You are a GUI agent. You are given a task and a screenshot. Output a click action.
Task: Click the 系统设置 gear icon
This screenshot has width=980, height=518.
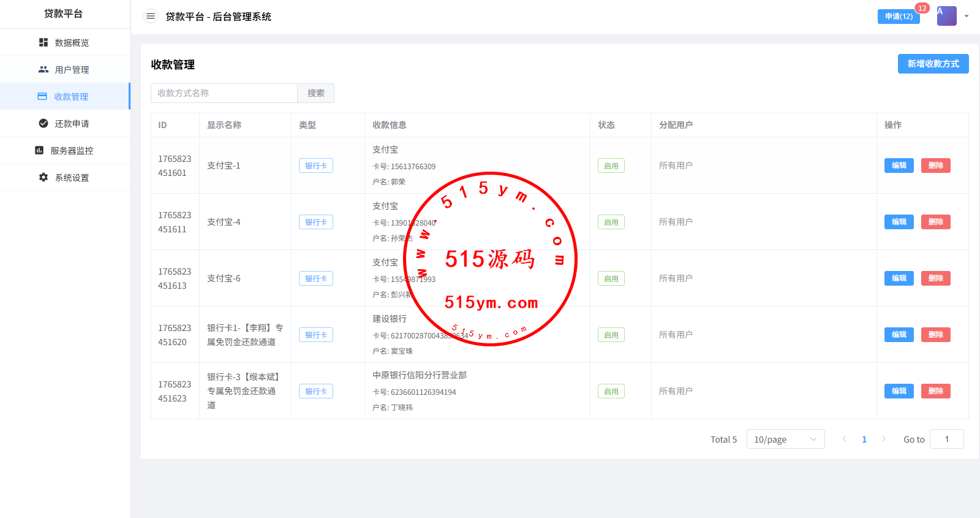(43, 177)
